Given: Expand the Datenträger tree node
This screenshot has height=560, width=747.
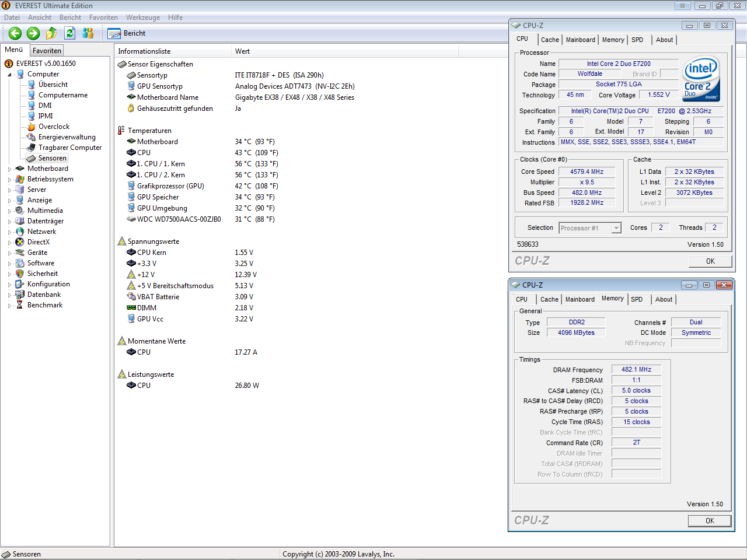Looking at the screenshot, I should [9, 222].
